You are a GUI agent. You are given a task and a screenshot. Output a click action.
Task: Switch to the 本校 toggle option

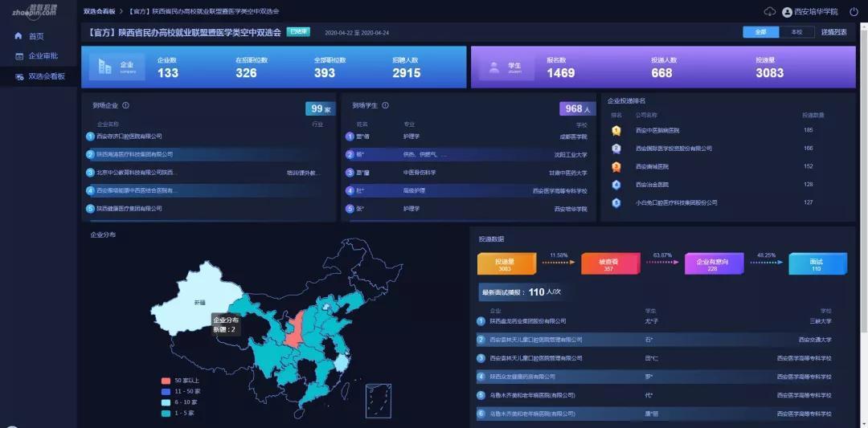796,32
